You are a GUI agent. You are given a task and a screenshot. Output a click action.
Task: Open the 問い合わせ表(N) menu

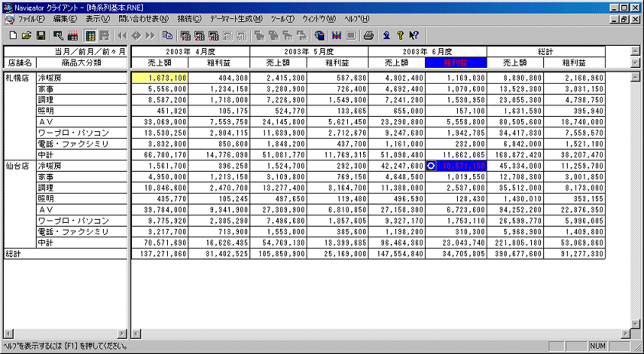point(143,19)
